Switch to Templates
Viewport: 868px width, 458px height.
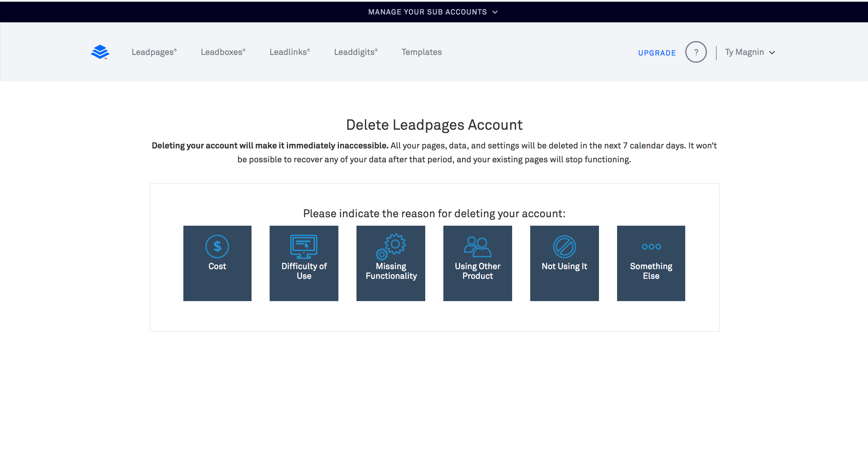pyautogui.click(x=422, y=52)
